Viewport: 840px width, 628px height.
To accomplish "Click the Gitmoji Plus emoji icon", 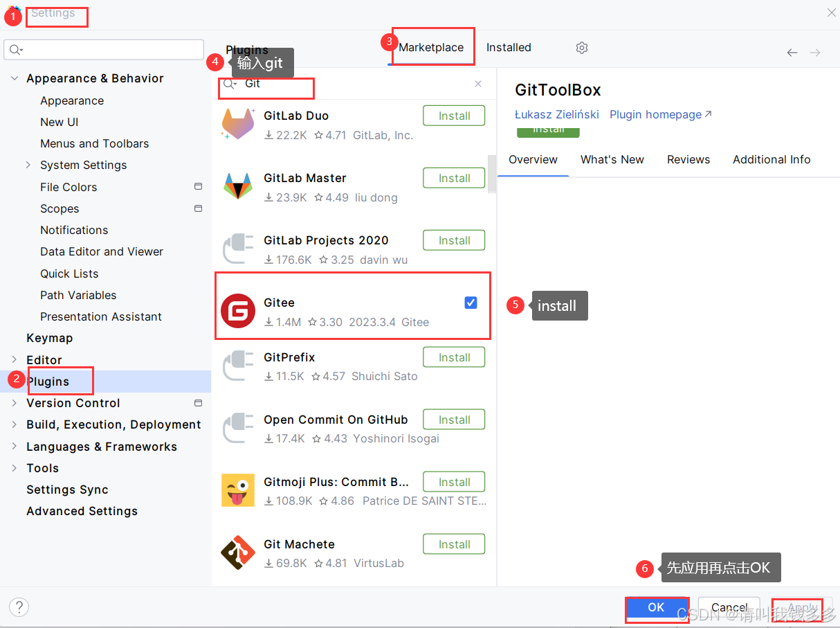I will coord(238,490).
